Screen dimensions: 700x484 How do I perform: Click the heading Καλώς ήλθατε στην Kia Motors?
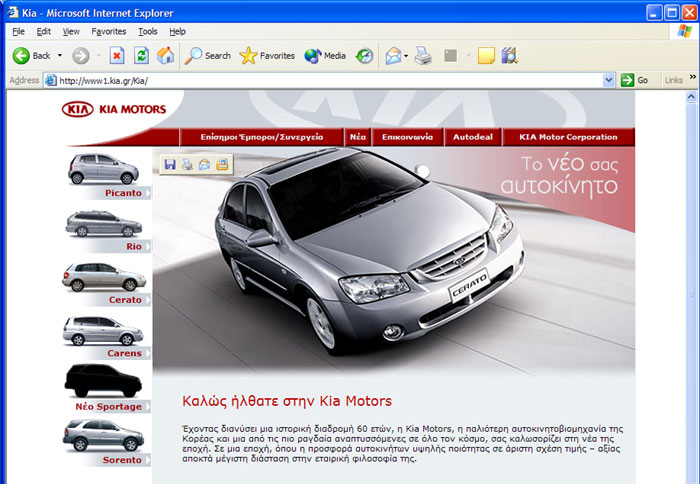(287, 401)
